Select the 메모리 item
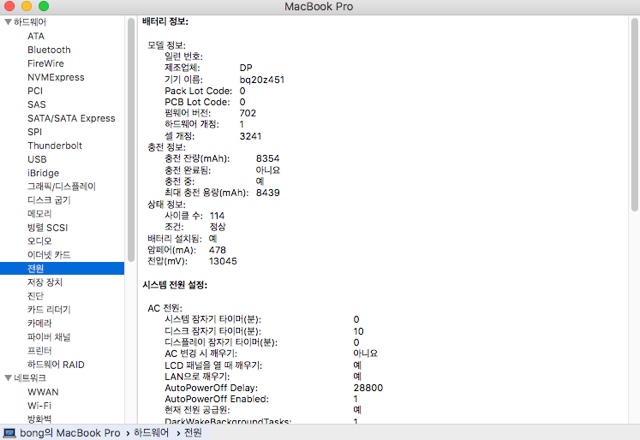Viewport: 640px width, 440px height. click(39, 214)
